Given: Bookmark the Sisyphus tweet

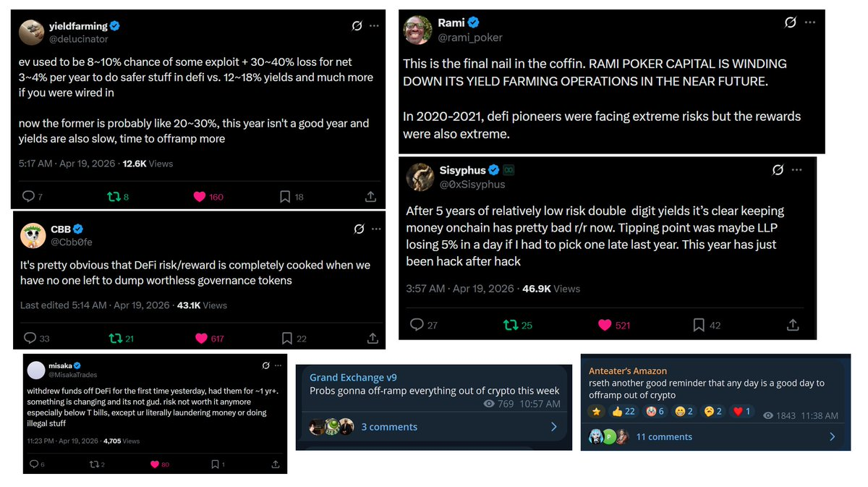Looking at the screenshot, I should point(699,326).
